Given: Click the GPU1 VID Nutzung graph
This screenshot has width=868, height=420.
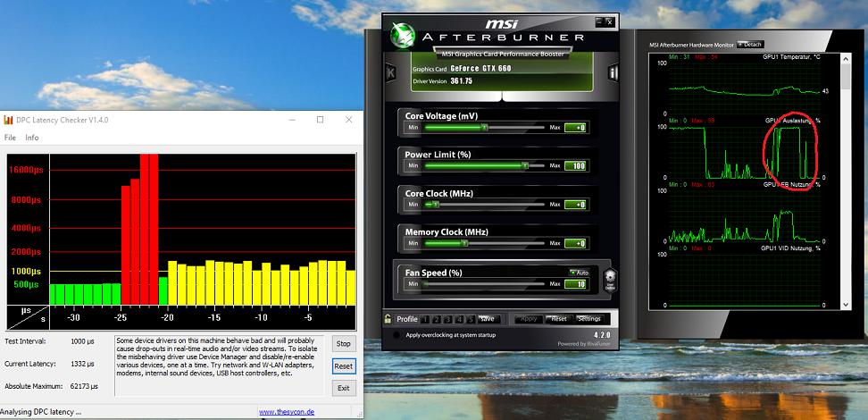Looking at the screenshot, I should coord(744,280).
